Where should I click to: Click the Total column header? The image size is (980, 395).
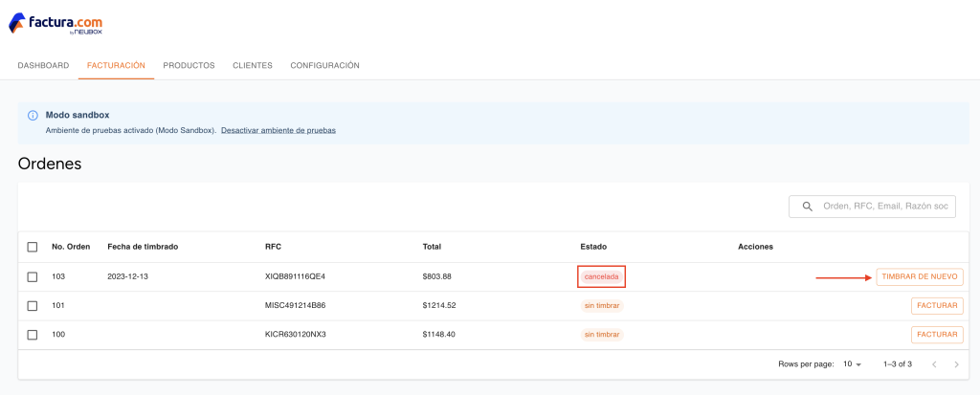[432, 247]
